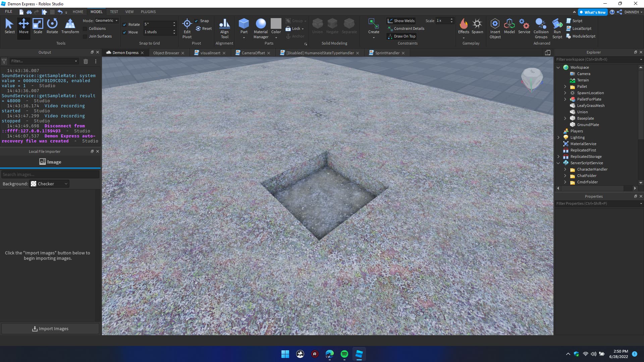Open the Material Manager

point(261,28)
